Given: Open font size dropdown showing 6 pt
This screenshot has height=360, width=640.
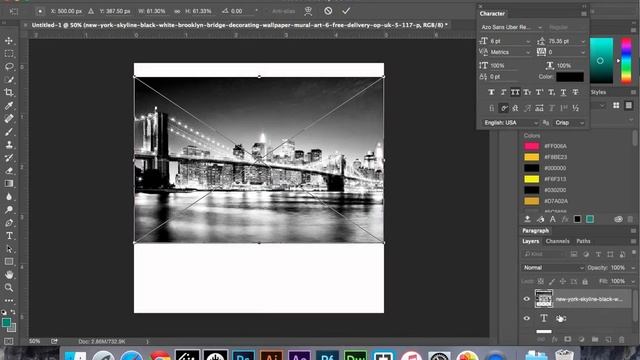Looking at the screenshot, I should [528, 41].
